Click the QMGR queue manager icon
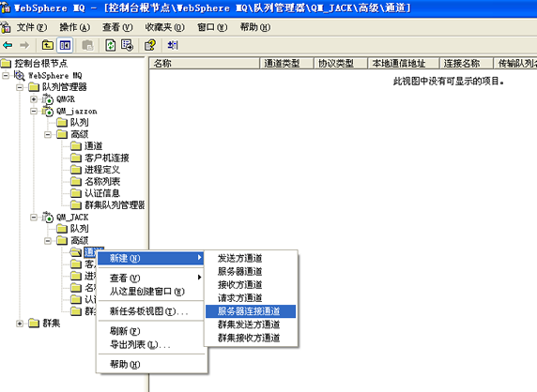The width and height of the screenshot is (537, 392). [x=48, y=99]
